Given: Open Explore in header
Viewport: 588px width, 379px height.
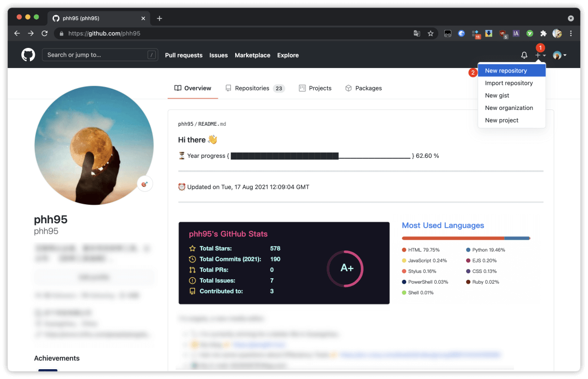Looking at the screenshot, I should click(x=288, y=55).
